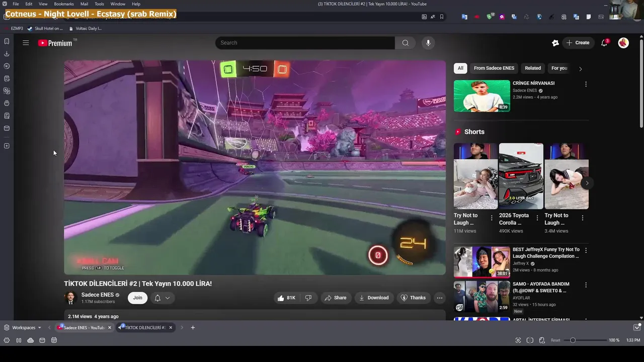Open options for SAMO - AYOFADA BANDIM video
The height and width of the screenshot is (362, 644).
tap(586, 285)
